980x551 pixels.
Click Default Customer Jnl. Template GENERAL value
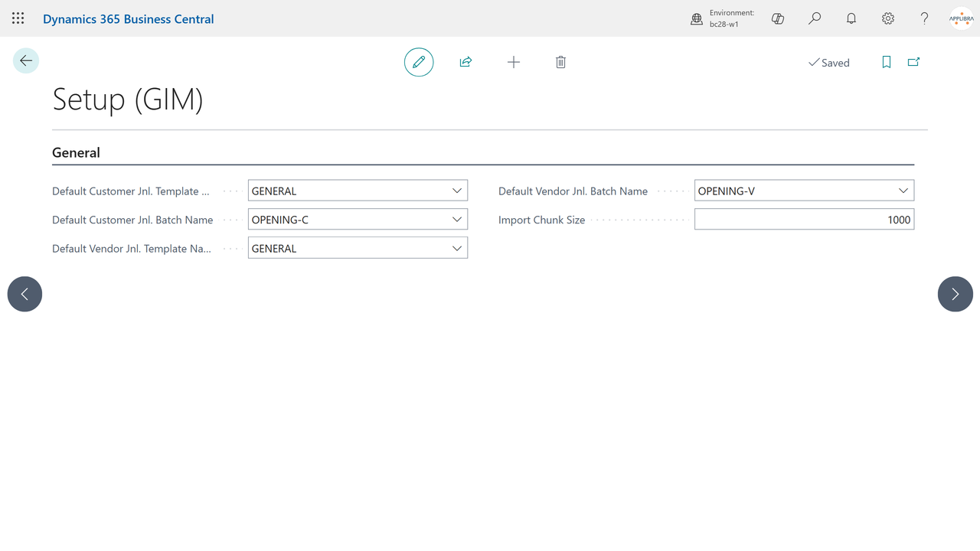(x=274, y=191)
